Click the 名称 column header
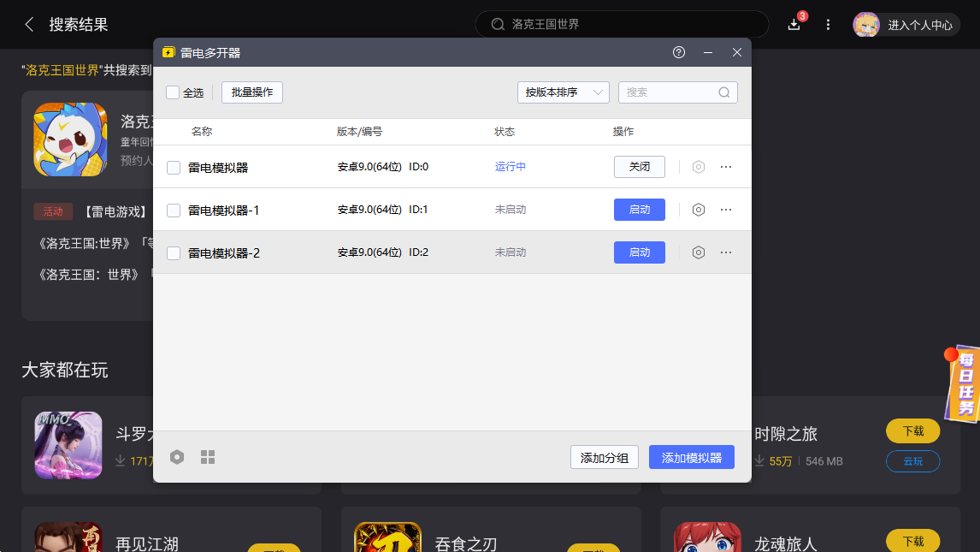Screen dimensions: 980x552 pos(201,131)
